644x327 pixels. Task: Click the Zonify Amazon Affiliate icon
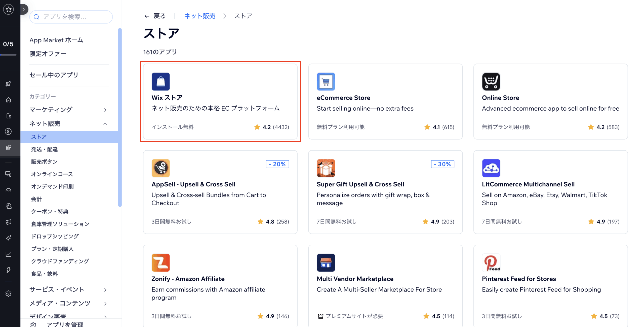[160, 263]
